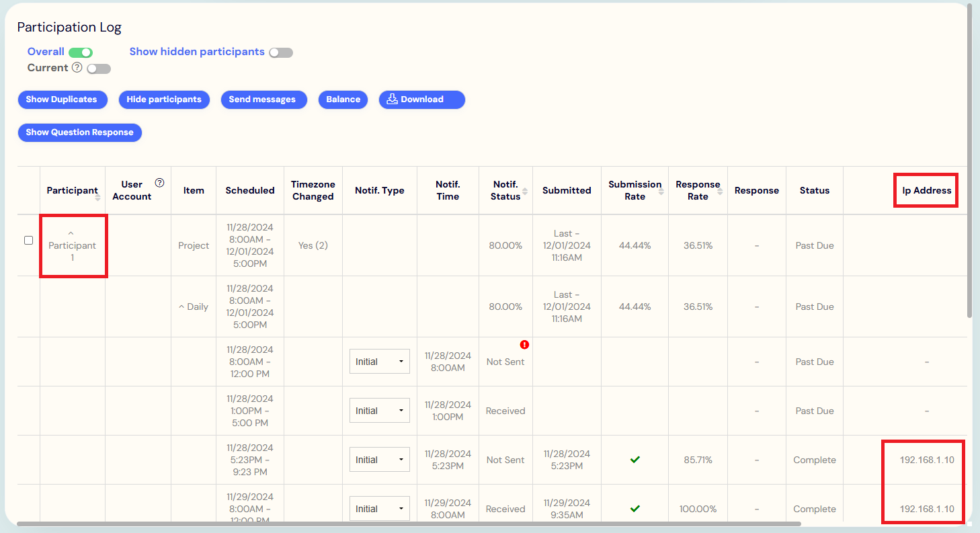Image resolution: width=980 pixels, height=533 pixels.
Task: Click 'Yes (2)' timezone changed cell
Action: pos(313,246)
